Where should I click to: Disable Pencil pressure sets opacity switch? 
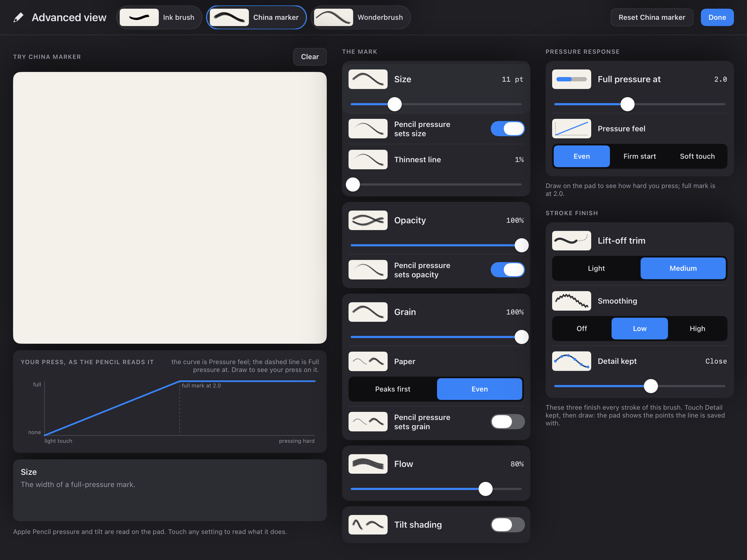coord(508,270)
